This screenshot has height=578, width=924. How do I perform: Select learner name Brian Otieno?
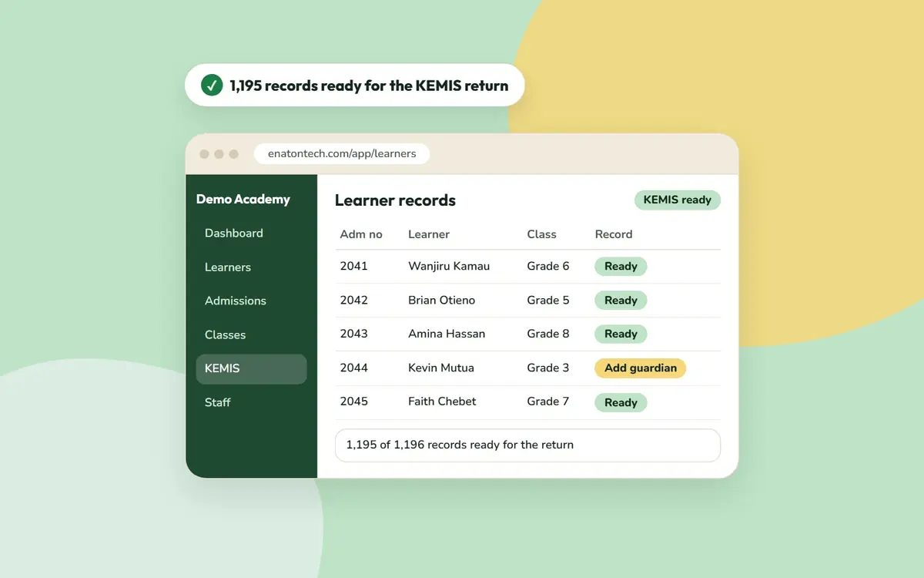click(x=442, y=300)
